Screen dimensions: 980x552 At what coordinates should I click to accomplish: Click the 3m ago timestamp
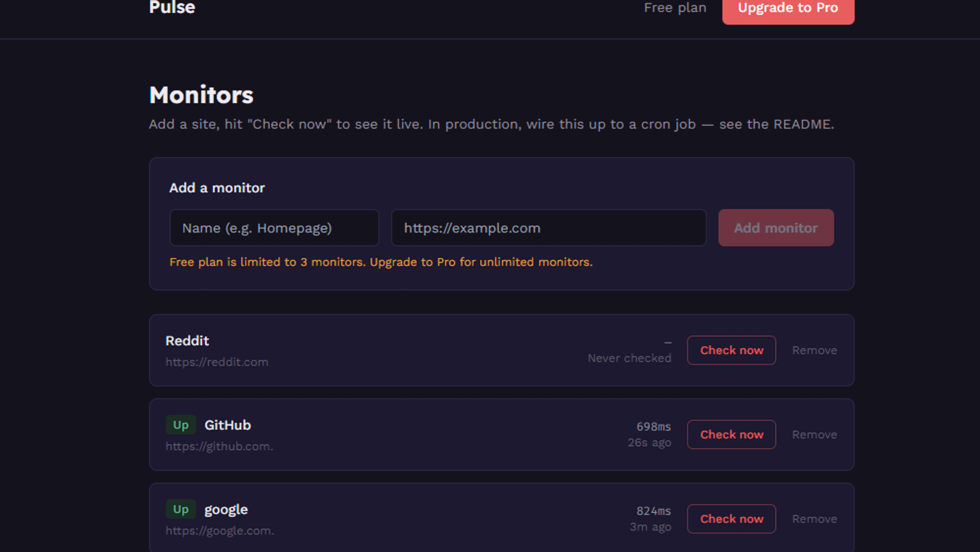651,527
